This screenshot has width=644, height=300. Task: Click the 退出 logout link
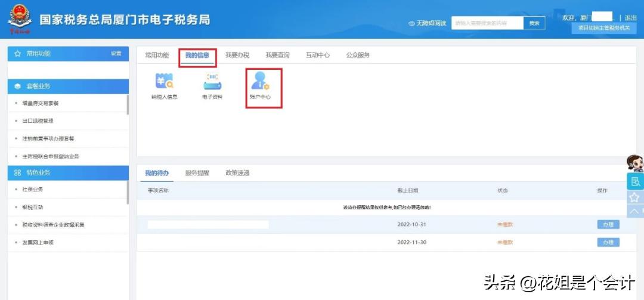click(630, 18)
